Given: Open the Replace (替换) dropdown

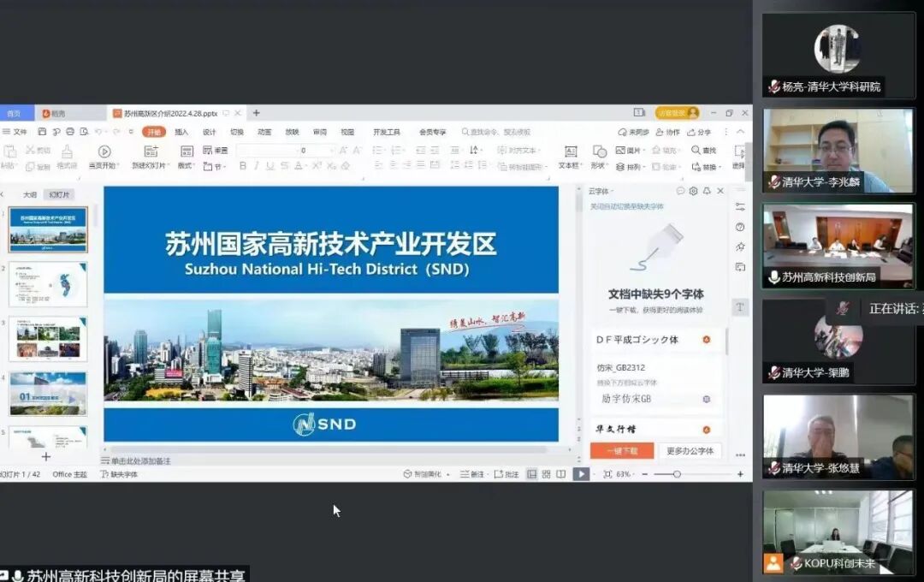Looking at the screenshot, I should point(707,167).
